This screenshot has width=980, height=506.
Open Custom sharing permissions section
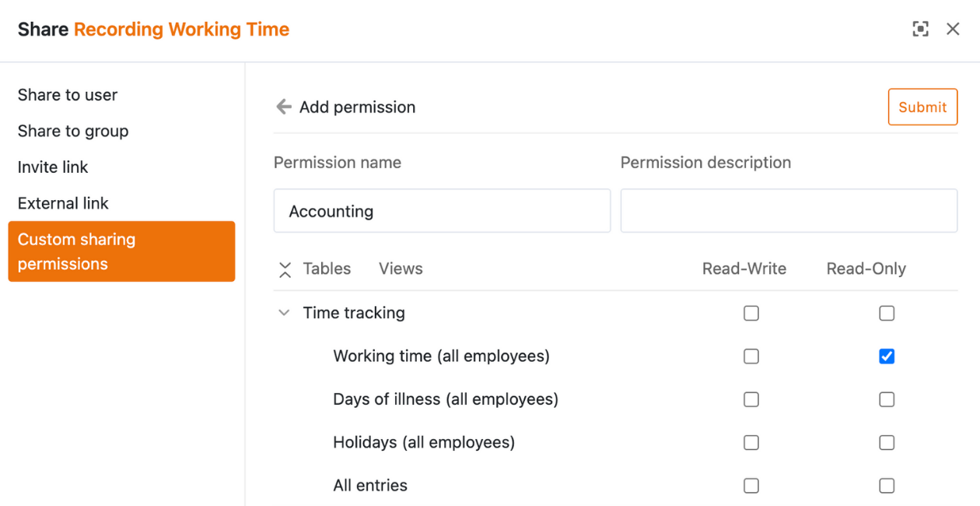tap(121, 251)
